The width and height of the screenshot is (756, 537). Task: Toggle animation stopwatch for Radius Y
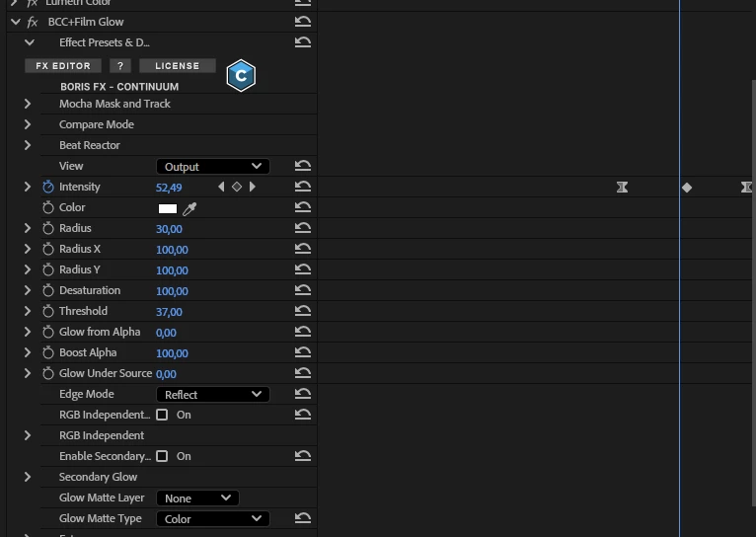[48, 269]
